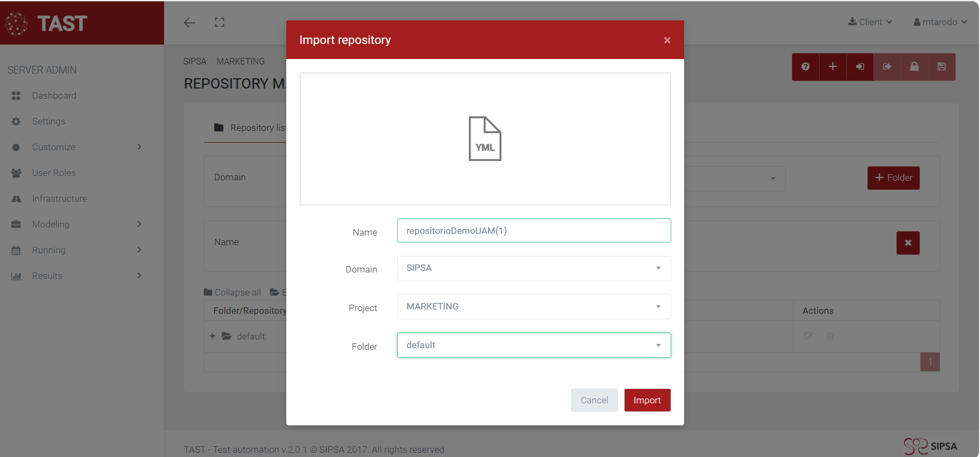
Task: Open Infrastructure in the sidebar
Action: click(60, 198)
